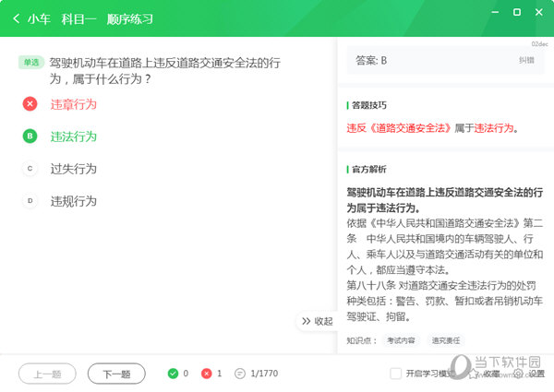Click the 追究责任 knowledge point tag
Screen dimensions: 554x392
445,340
